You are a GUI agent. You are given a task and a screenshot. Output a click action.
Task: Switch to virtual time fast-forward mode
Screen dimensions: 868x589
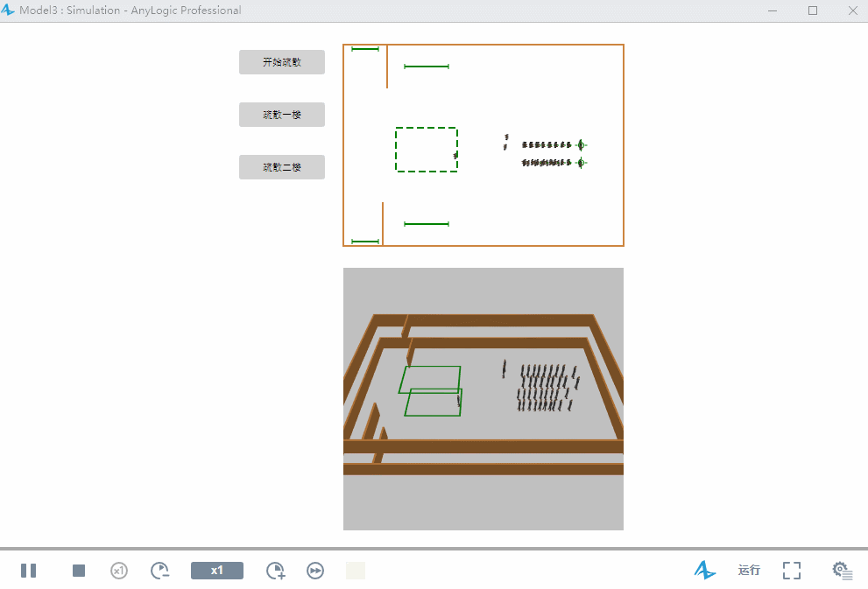pyautogui.click(x=315, y=571)
